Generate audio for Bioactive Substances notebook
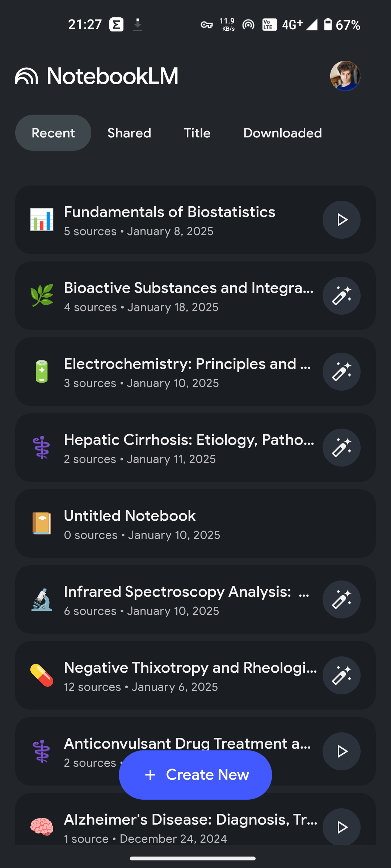 341,295
